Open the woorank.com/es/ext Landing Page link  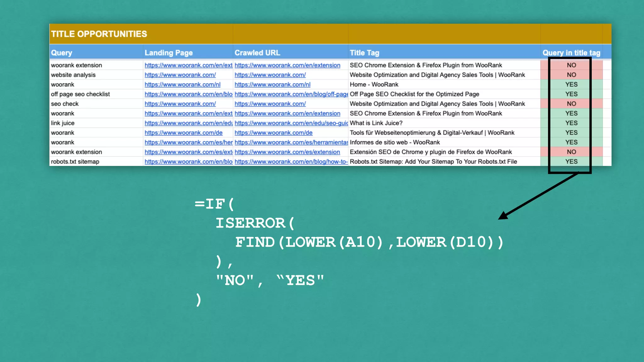click(189, 152)
